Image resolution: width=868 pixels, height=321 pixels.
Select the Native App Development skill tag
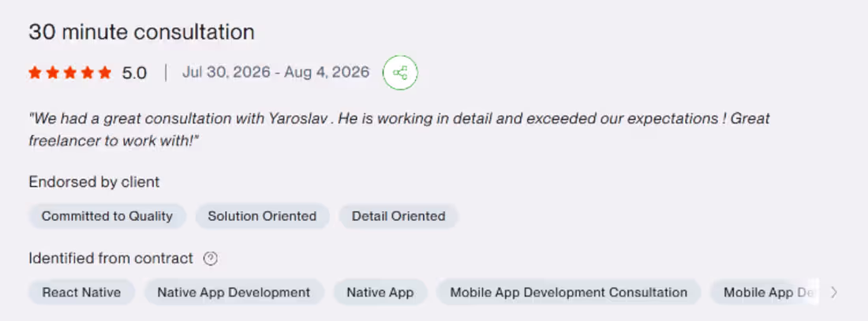tap(234, 293)
